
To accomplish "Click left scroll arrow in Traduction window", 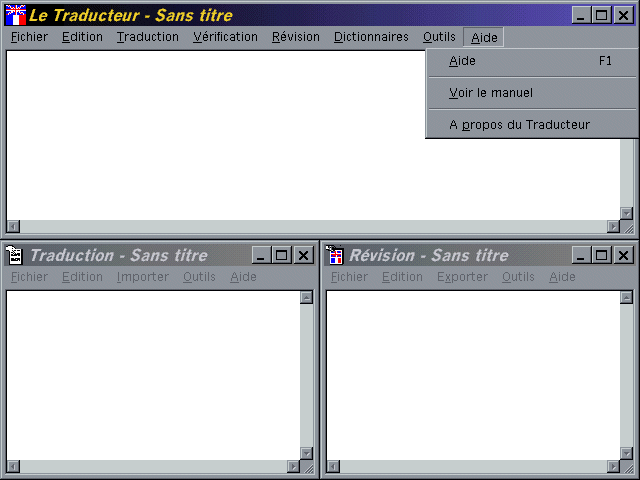I will 13,466.
